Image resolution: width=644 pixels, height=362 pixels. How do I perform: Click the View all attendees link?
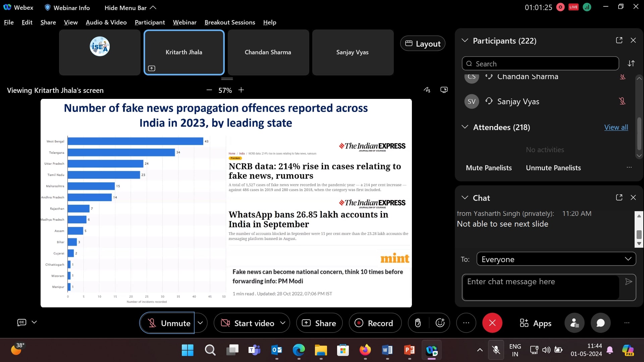pyautogui.click(x=616, y=127)
